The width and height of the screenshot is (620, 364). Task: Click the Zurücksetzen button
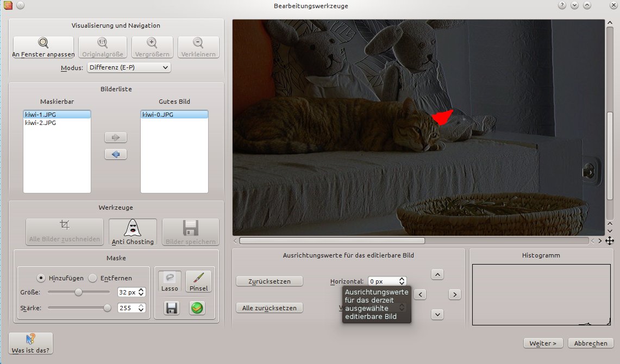click(x=270, y=281)
